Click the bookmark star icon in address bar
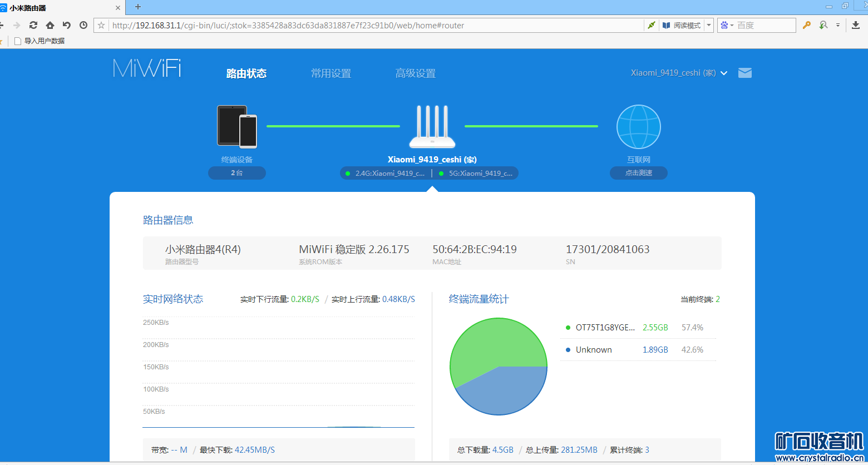868x465 pixels. click(101, 25)
